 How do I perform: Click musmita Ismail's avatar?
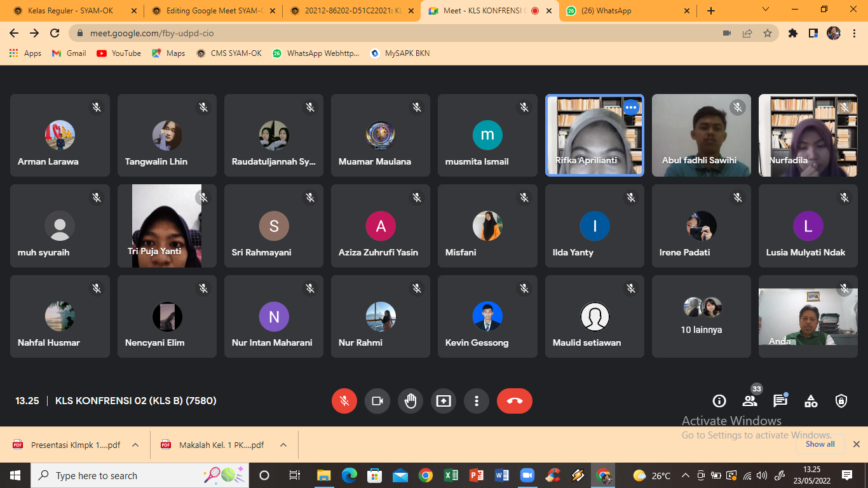pyautogui.click(x=487, y=135)
